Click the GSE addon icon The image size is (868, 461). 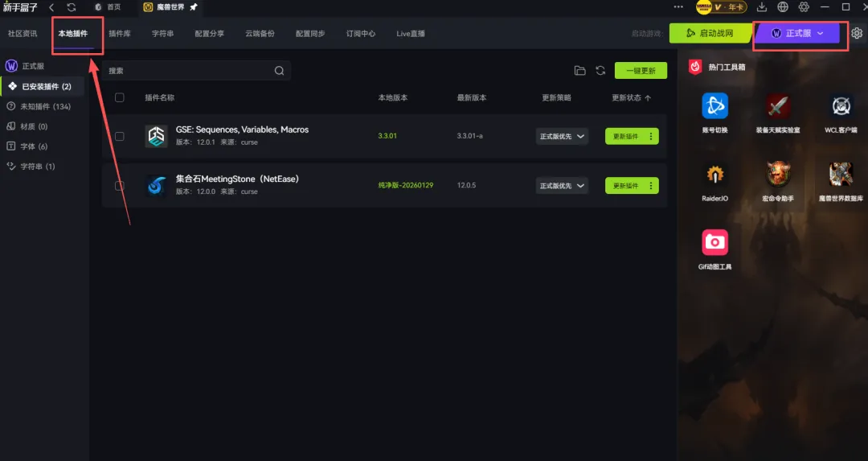(x=156, y=136)
